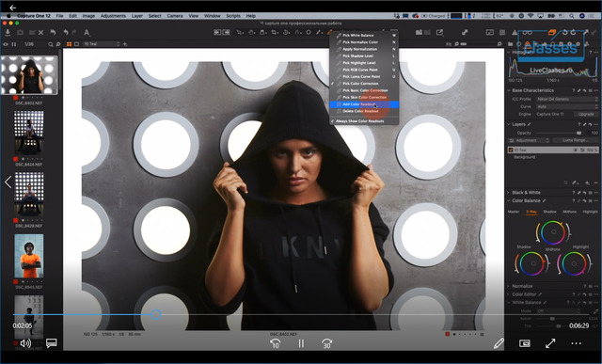This screenshot has height=364, width=602.
Task: Click the Luma Range button
Action: tap(575, 140)
